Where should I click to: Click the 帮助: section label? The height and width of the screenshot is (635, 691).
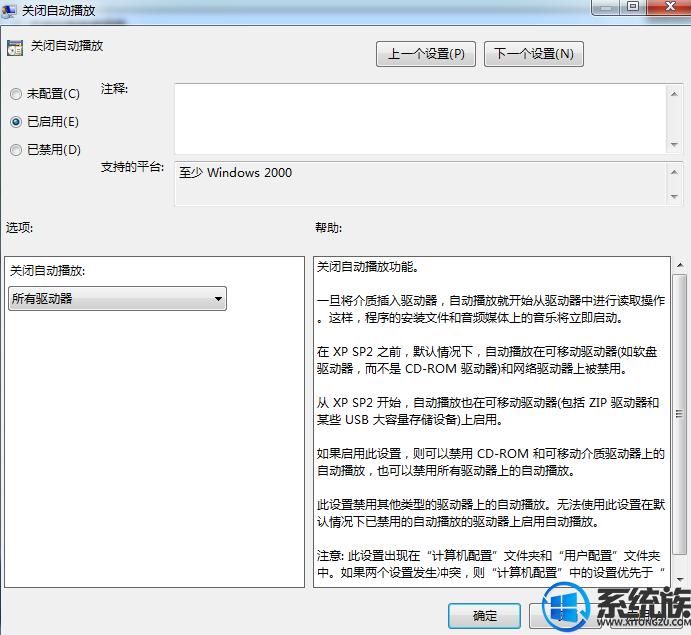(328, 227)
